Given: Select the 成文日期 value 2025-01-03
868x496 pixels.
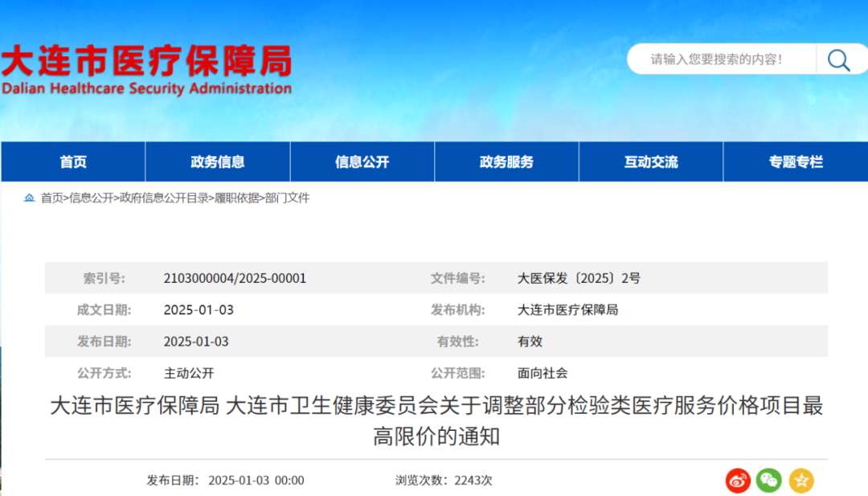Looking at the screenshot, I should pyautogui.click(x=199, y=309).
